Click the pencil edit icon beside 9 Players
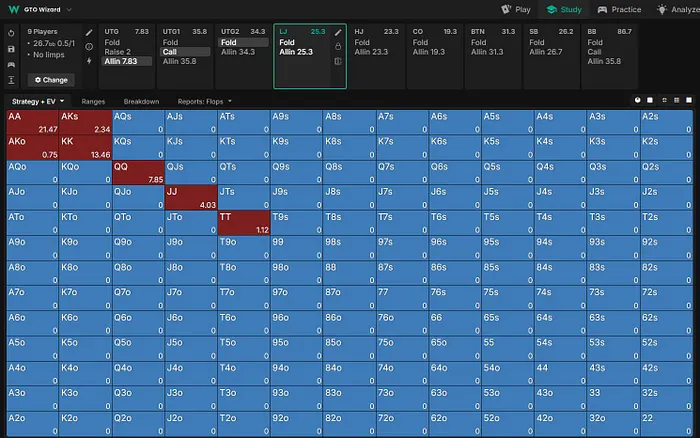700x438 pixels. point(89,33)
